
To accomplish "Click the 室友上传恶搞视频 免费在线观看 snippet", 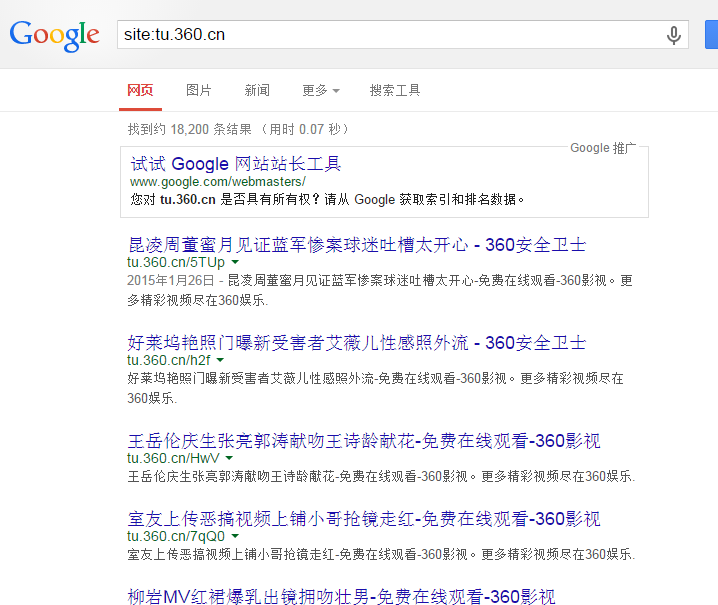I will 381,554.
